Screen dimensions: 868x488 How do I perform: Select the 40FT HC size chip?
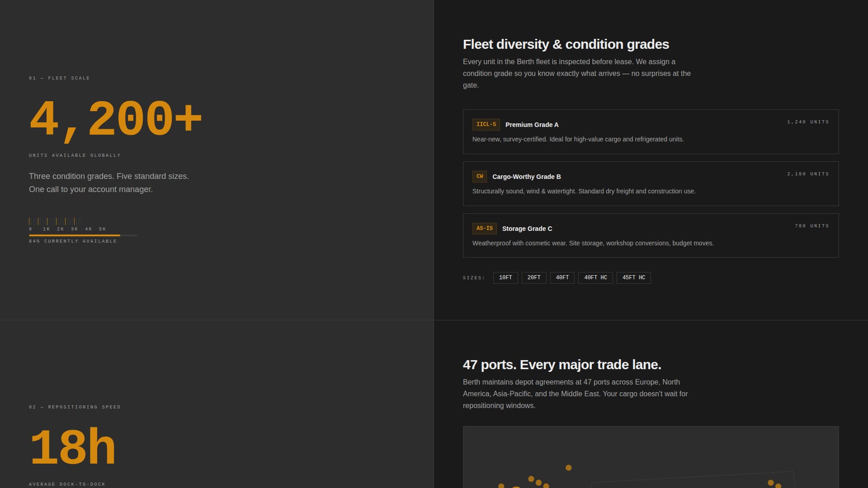click(595, 277)
